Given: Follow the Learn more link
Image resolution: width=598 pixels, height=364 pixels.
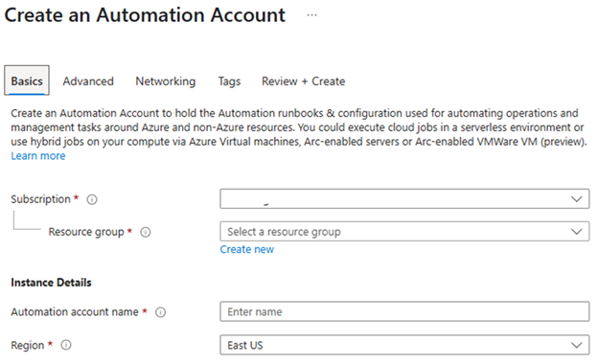Looking at the screenshot, I should [38, 156].
